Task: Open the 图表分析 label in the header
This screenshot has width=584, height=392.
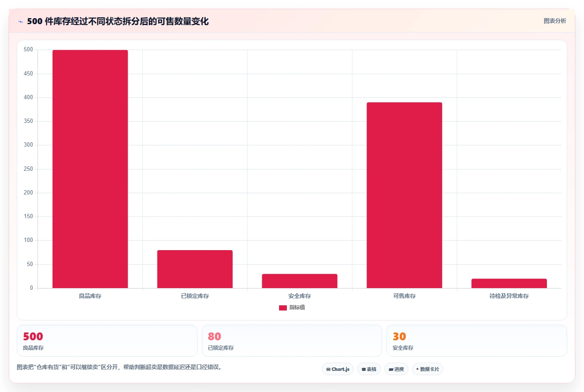Action: [555, 21]
